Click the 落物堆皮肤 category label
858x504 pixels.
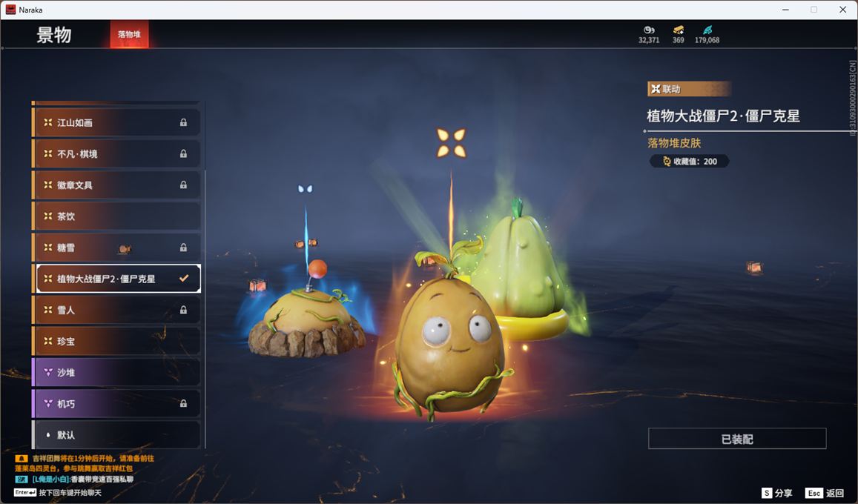tap(674, 142)
